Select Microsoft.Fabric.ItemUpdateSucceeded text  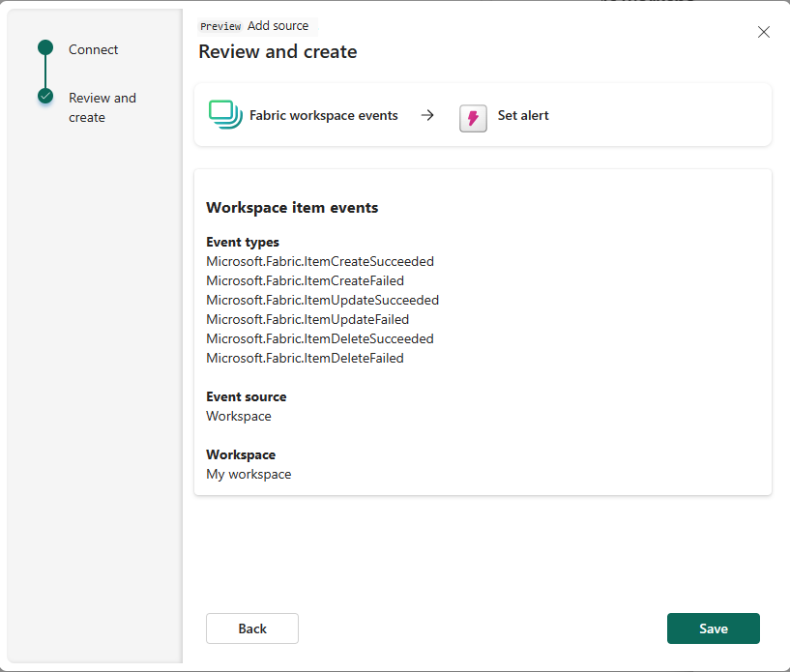[322, 301]
